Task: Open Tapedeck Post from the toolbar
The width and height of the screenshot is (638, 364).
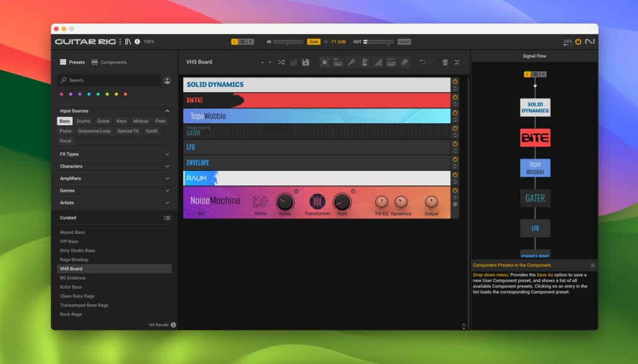Action: tap(391, 62)
